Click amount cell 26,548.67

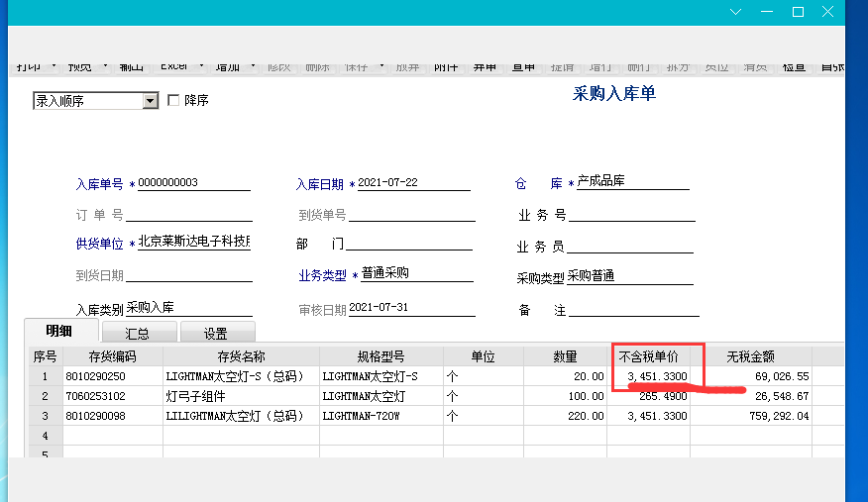pyautogui.click(x=751, y=396)
